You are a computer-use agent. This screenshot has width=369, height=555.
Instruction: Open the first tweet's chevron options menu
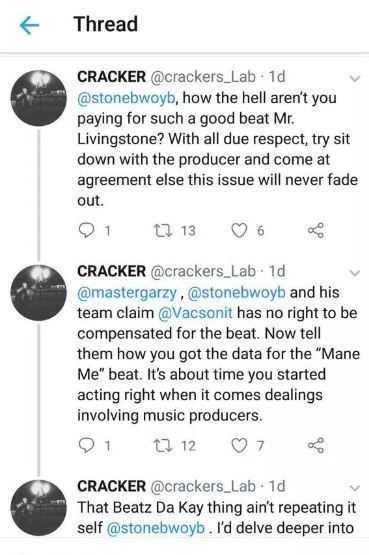point(354,78)
